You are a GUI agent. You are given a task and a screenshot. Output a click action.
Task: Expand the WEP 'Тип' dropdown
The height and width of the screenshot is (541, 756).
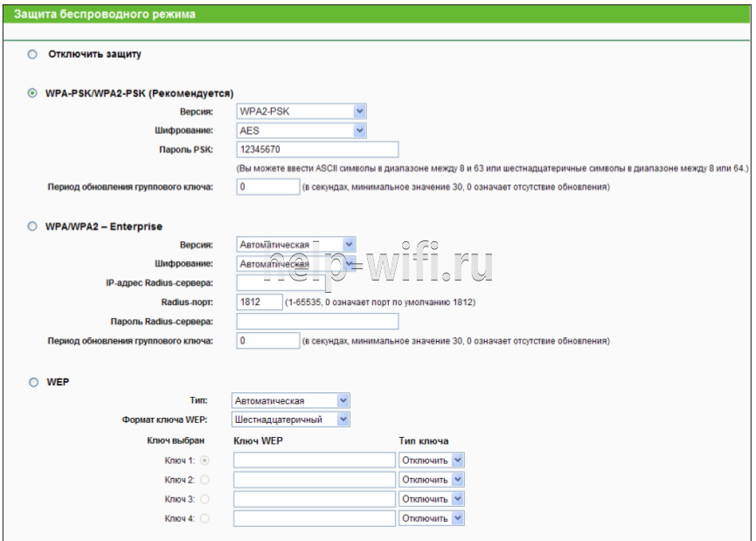click(x=291, y=400)
